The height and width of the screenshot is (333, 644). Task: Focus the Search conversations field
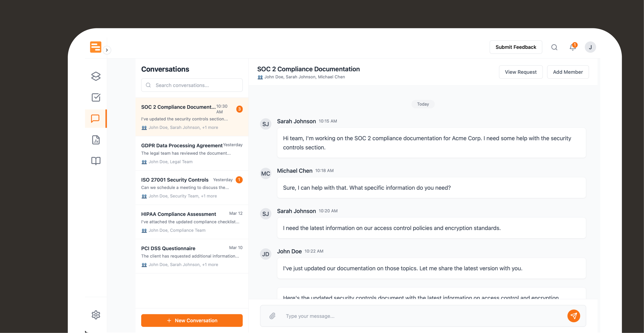192,85
